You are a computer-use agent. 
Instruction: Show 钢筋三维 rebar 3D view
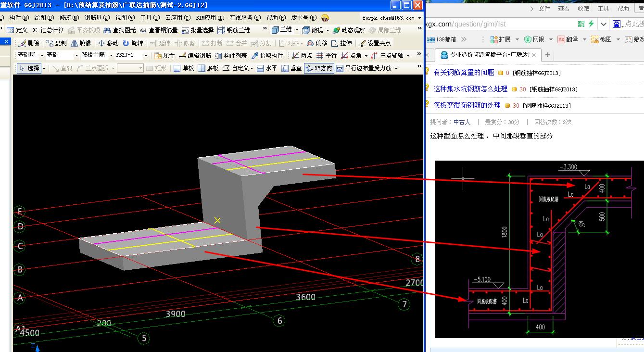(234, 30)
